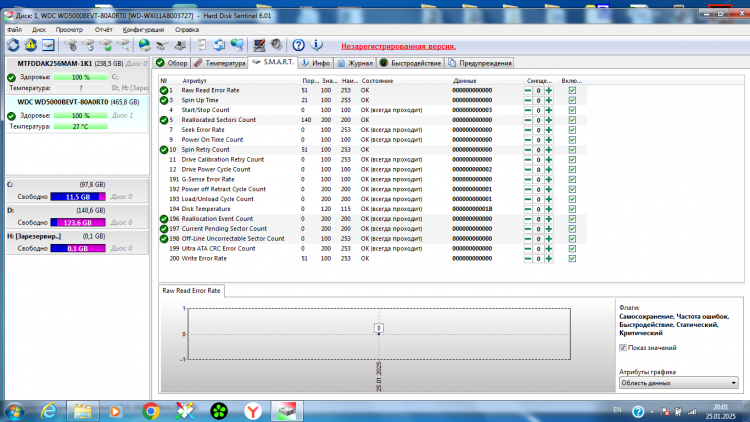Click the globe with disk toolbar icon
750x422 pixels.
tap(144, 45)
